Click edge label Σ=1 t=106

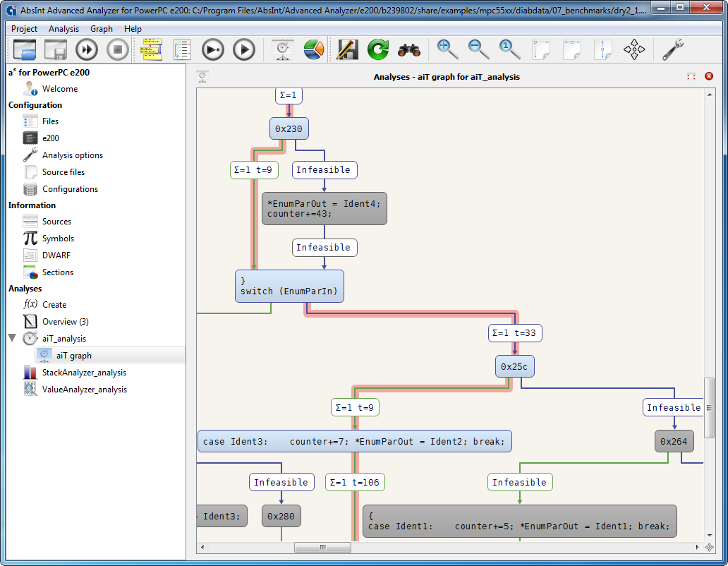355,482
